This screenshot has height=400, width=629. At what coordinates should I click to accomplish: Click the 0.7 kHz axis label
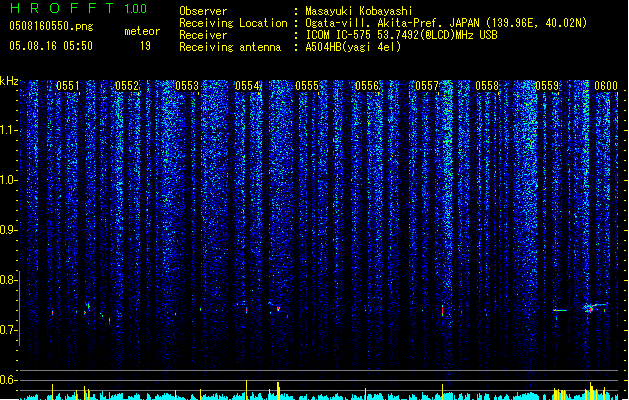(x=8, y=330)
